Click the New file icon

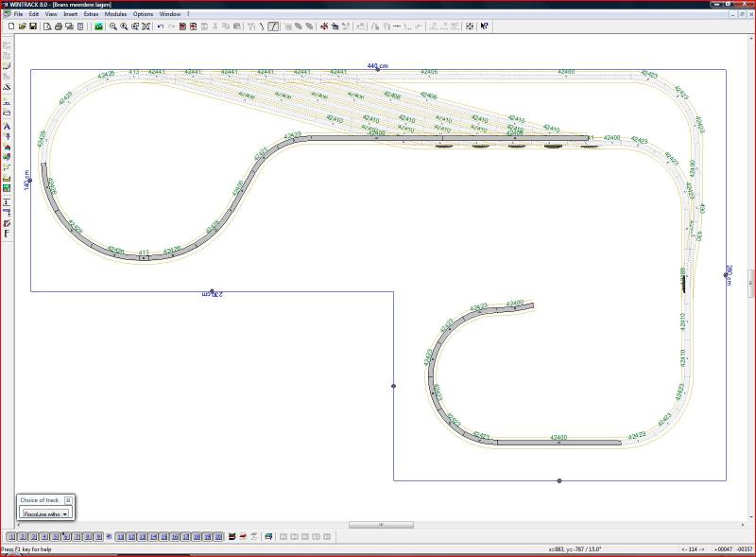[x=11, y=26]
